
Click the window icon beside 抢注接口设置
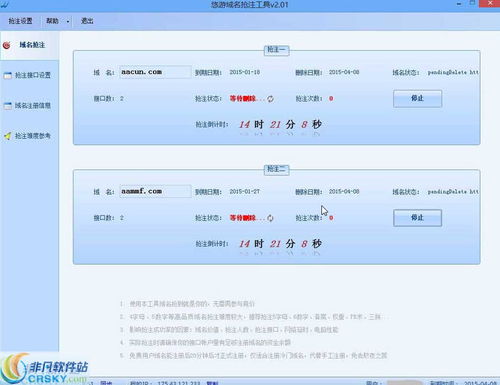coord(7,76)
